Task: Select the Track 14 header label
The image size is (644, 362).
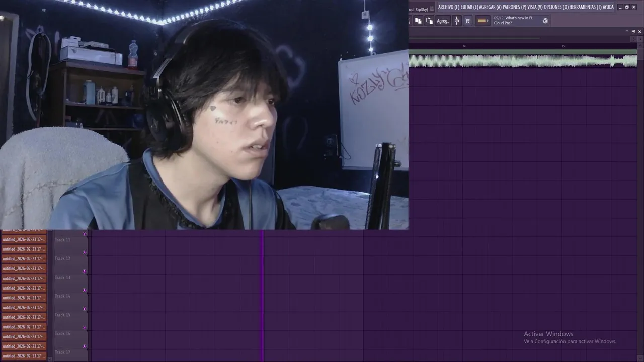Action: coord(62,296)
